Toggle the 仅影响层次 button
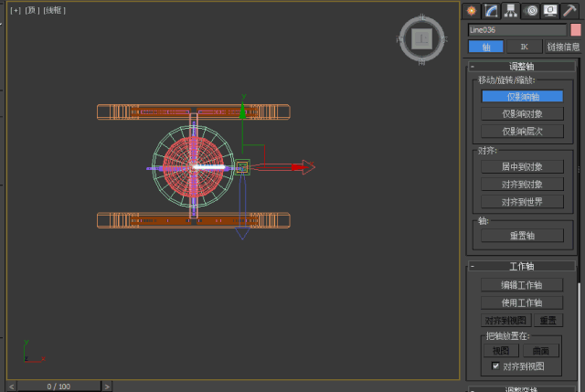The width and height of the screenshot is (585, 392). click(x=522, y=132)
